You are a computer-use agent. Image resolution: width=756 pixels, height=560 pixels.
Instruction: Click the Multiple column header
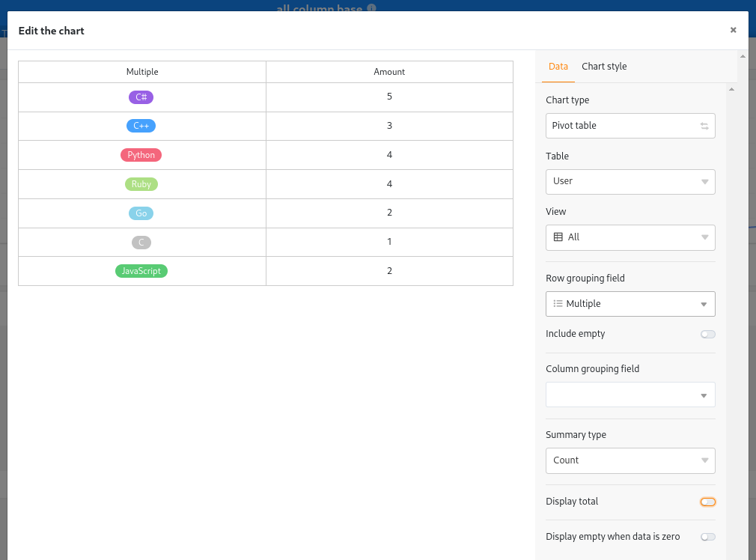point(142,72)
